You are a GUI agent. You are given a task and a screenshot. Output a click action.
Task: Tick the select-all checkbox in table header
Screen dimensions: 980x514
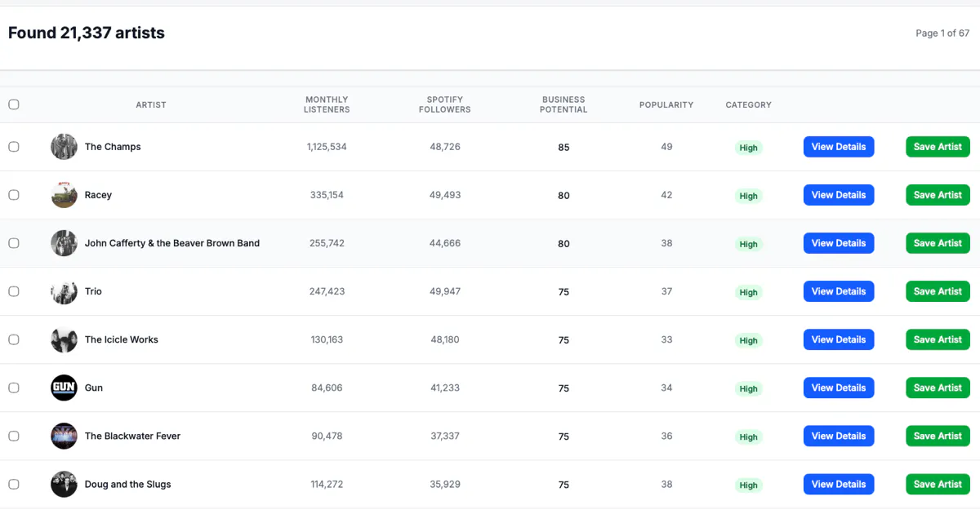(x=14, y=104)
